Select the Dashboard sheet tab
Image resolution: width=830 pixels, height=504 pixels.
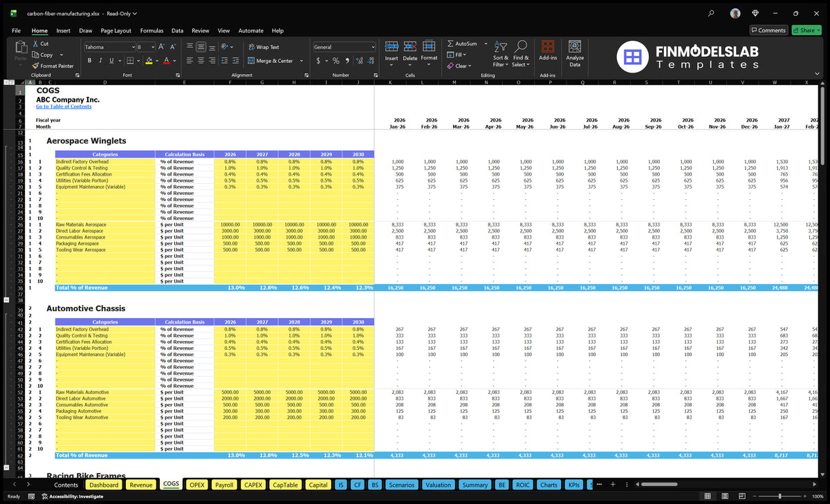coord(104,485)
